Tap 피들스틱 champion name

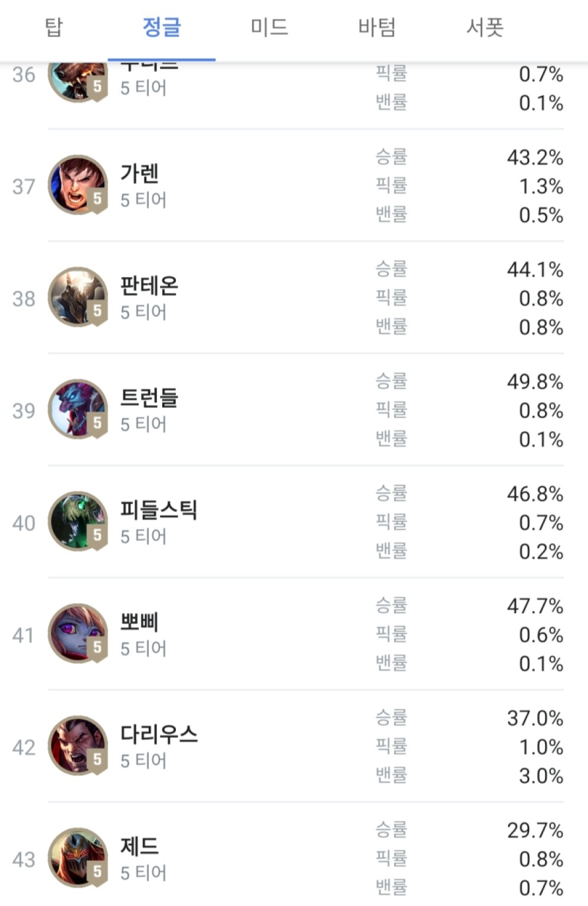pyautogui.click(x=159, y=510)
